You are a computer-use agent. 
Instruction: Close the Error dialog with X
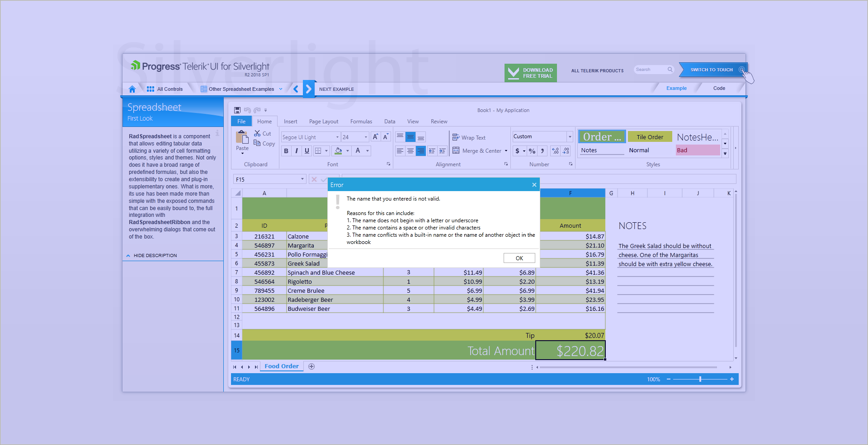tap(534, 185)
